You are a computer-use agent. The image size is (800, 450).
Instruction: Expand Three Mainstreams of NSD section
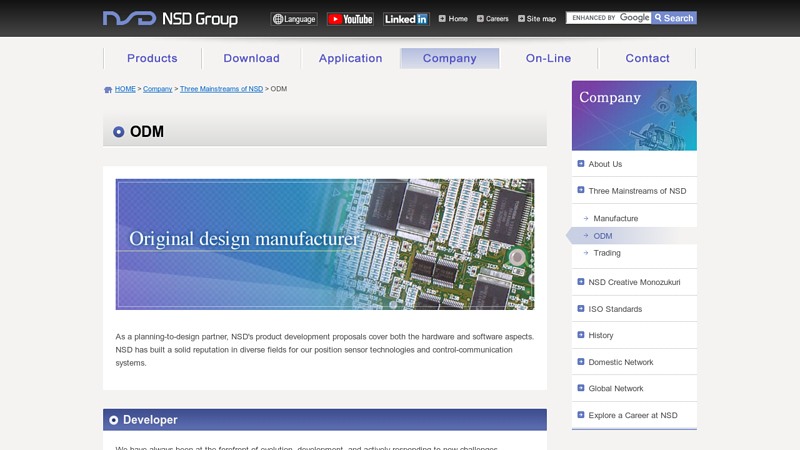pos(634,191)
